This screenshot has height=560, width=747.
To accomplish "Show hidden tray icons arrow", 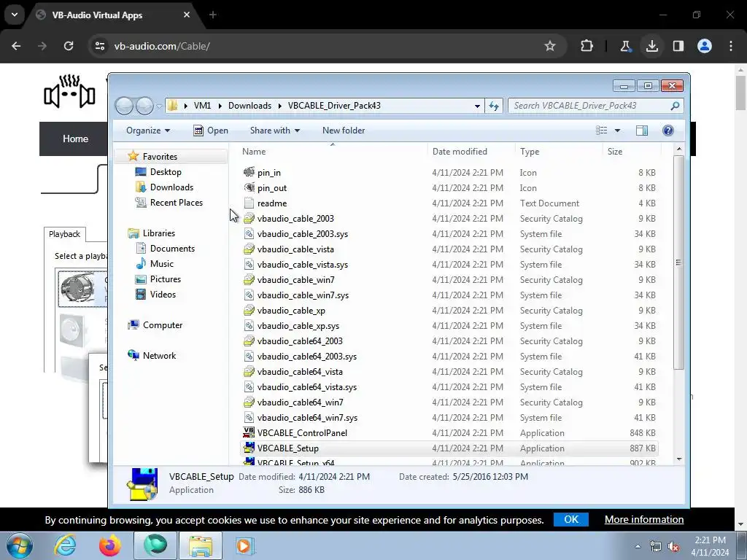I will point(638,546).
